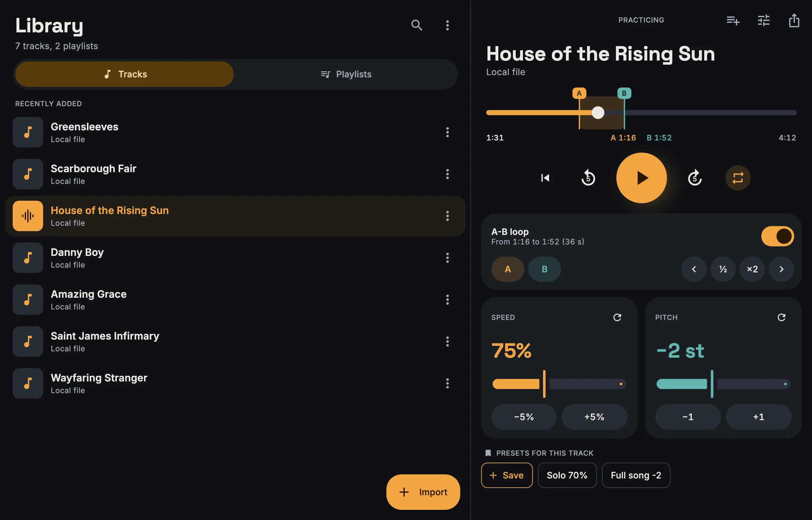Open library search
The height and width of the screenshot is (520, 812).
tap(416, 25)
